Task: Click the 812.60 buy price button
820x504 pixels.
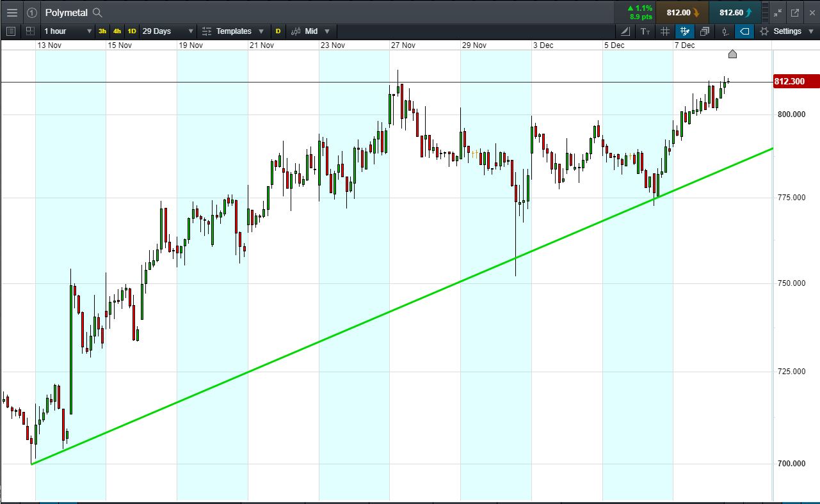Action: (x=735, y=13)
